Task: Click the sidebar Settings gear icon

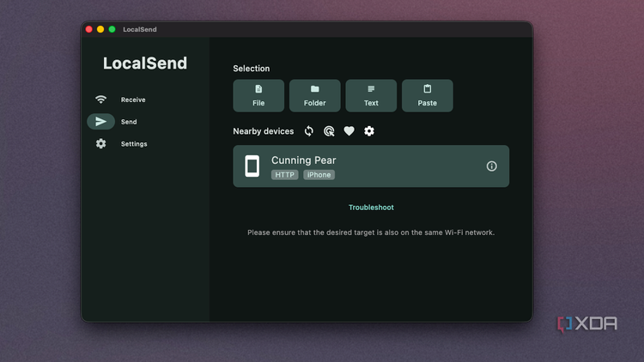Action: pyautogui.click(x=101, y=143)
